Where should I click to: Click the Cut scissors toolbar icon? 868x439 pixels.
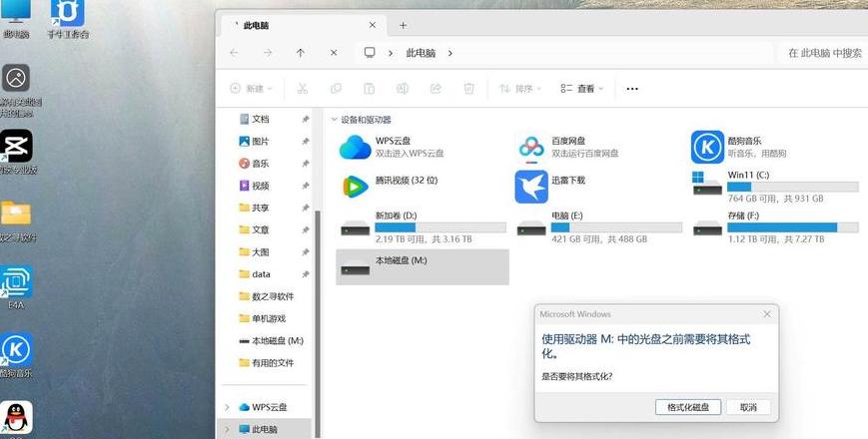coord(303,89)
